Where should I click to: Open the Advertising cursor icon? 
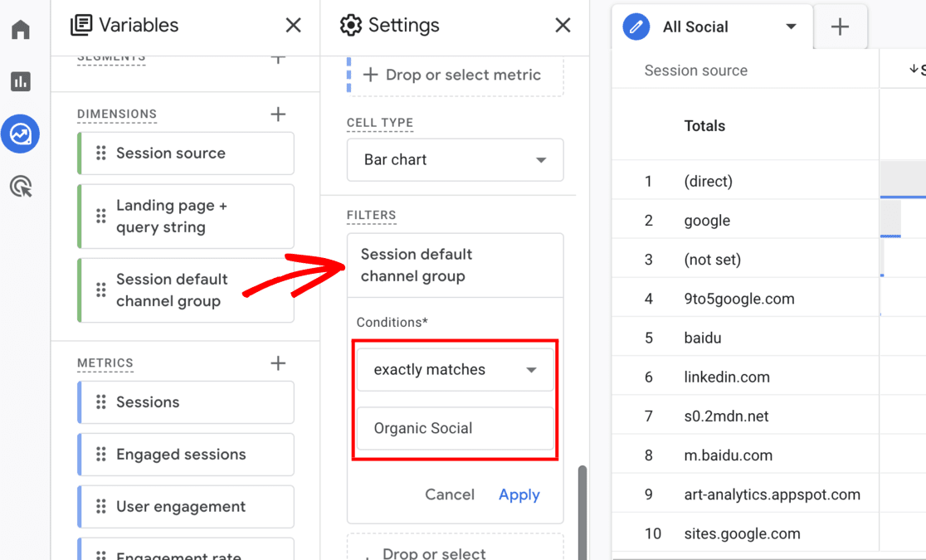coord(21,187)
